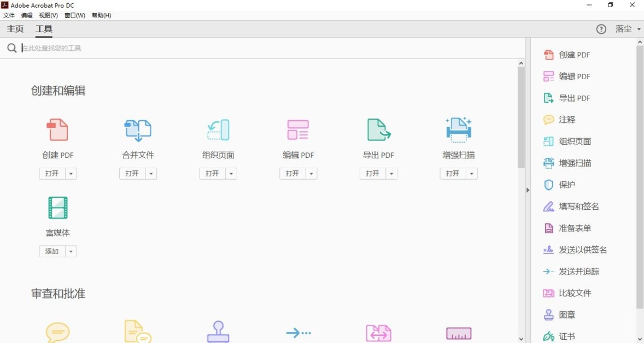
Task: Click the stamp icon under 审查和批准
Action: click(x=218, y=332)
